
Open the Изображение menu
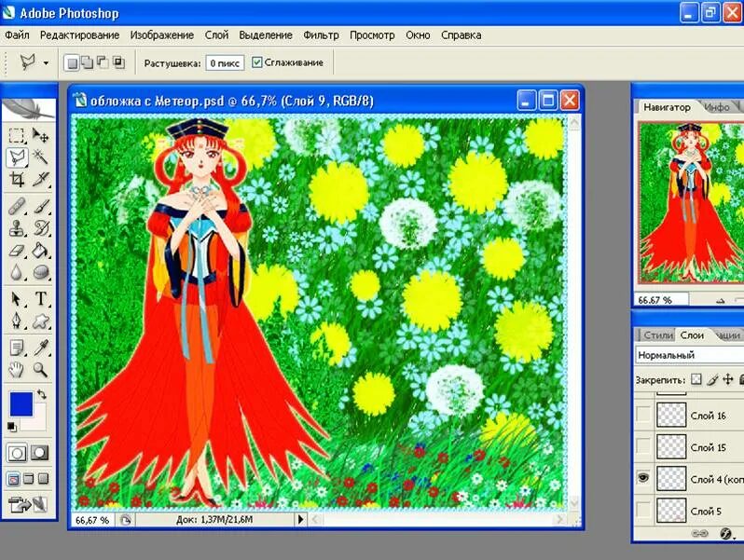pyautogui.click(x=162, y=35)
